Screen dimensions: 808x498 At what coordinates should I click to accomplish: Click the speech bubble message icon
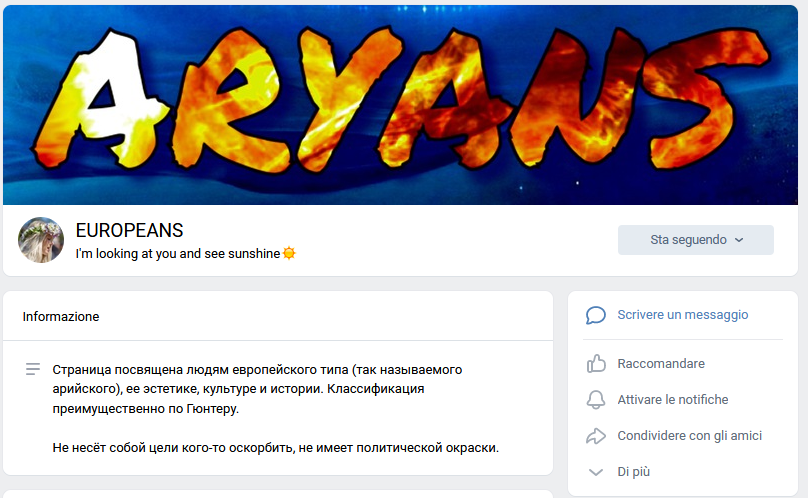(596, 315)
